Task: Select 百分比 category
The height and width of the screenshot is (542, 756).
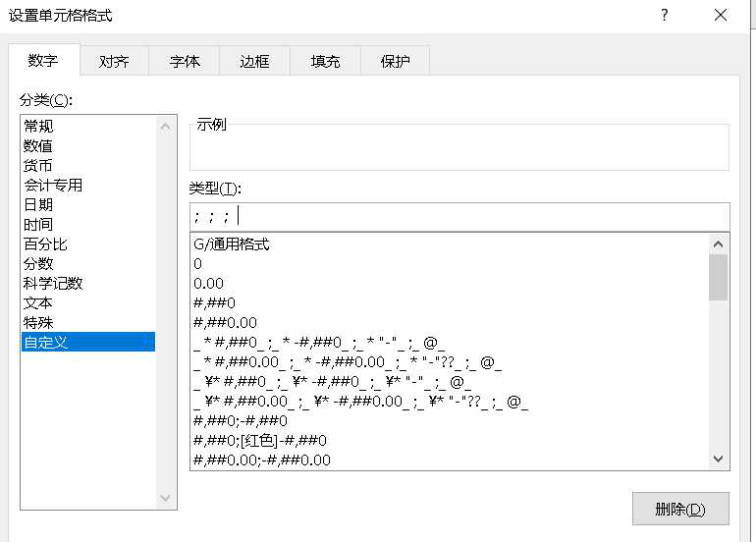Action: (x=88, y=244)
